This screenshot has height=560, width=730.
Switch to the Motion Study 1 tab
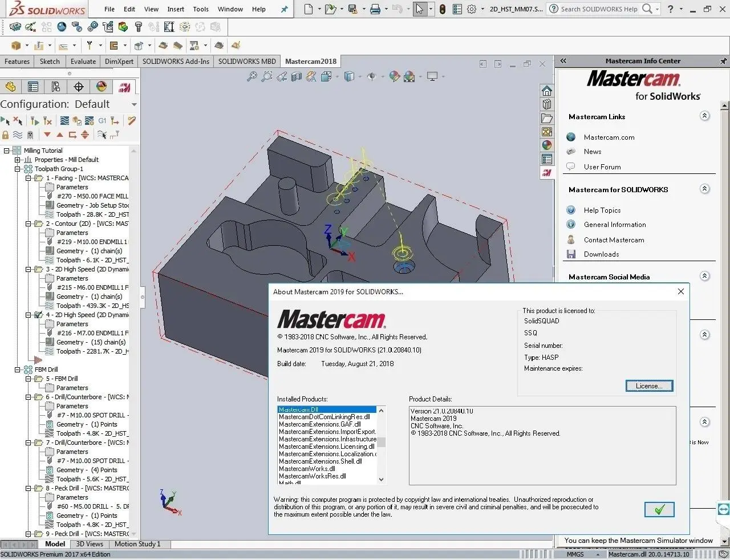click(137, 544)
